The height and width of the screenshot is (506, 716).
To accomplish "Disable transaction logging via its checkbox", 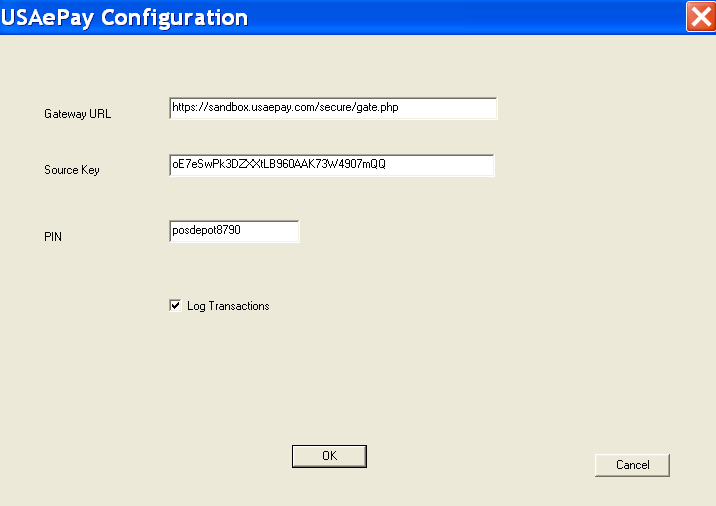I will coord(175,306).
